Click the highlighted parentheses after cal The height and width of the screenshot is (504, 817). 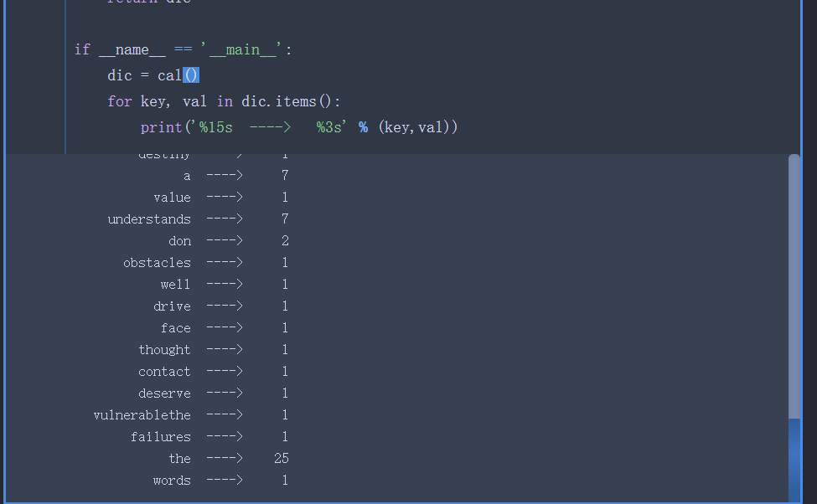click(x=190, y=75)
